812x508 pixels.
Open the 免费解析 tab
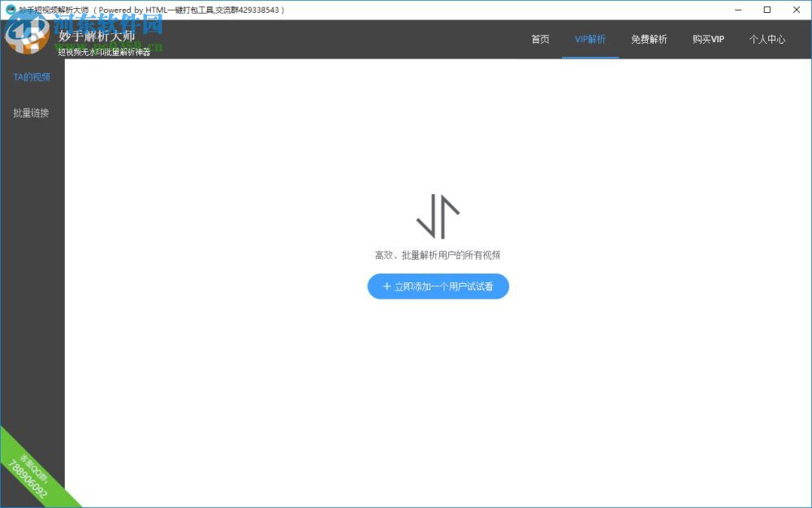tap(649, 39)
